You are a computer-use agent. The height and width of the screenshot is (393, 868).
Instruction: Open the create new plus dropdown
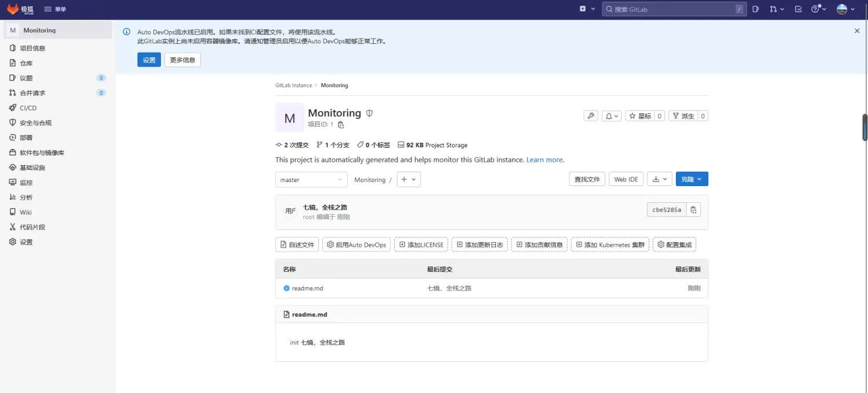(x=587, y=9)
